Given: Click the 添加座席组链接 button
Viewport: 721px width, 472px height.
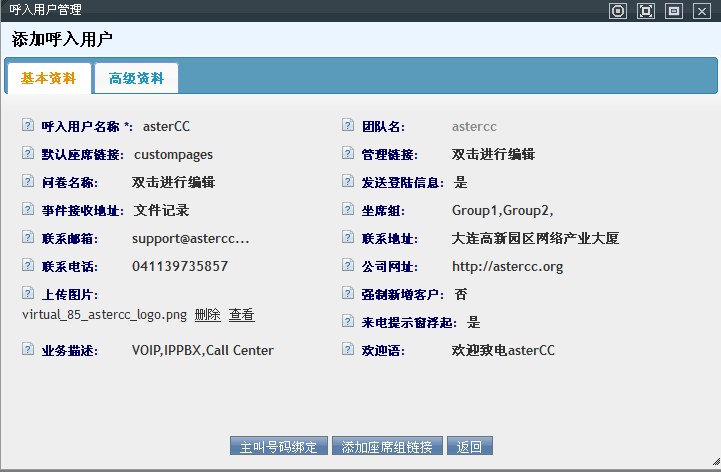Looking at the screenshot, I should 387,446.
